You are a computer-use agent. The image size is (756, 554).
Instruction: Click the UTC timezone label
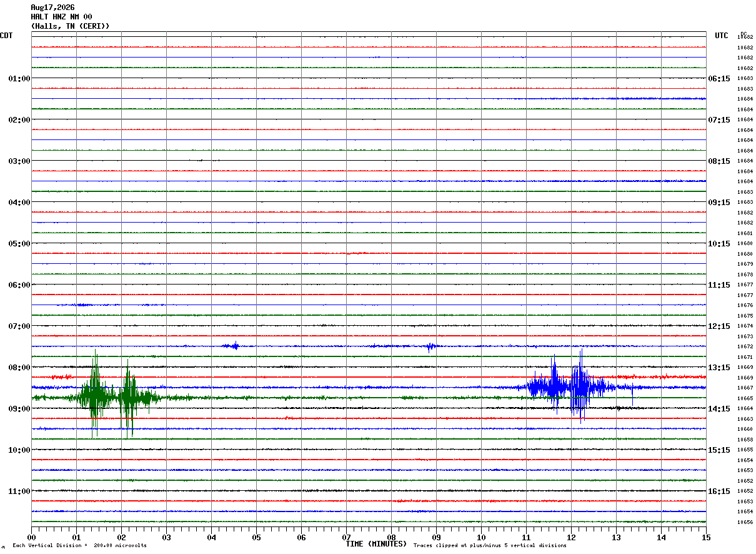(x=722, y=36)
